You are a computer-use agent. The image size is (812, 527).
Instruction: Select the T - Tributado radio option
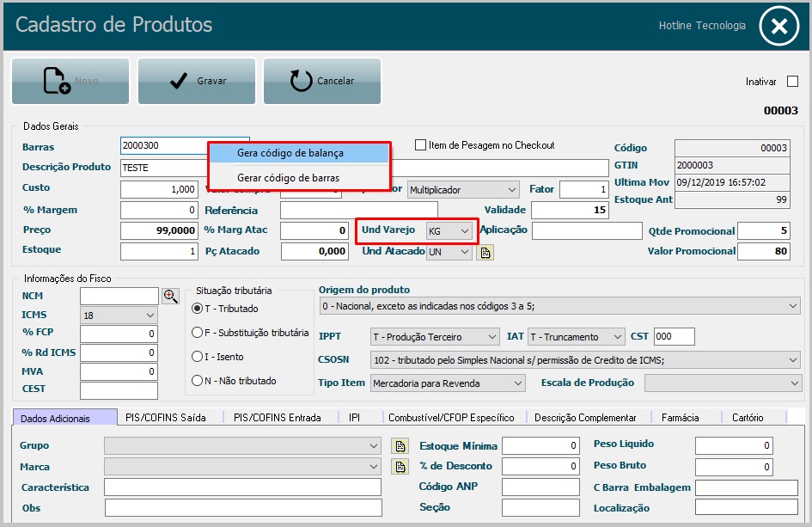click(197, 309)
